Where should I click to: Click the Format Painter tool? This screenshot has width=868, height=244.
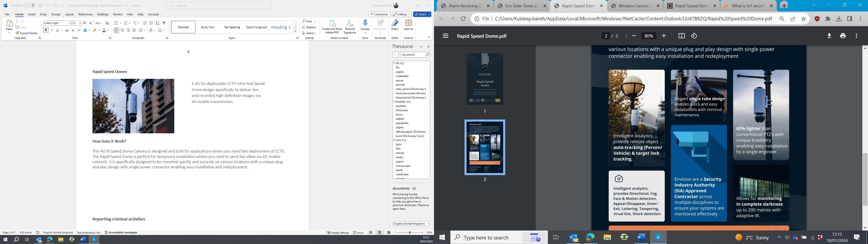tap(27, 33)
